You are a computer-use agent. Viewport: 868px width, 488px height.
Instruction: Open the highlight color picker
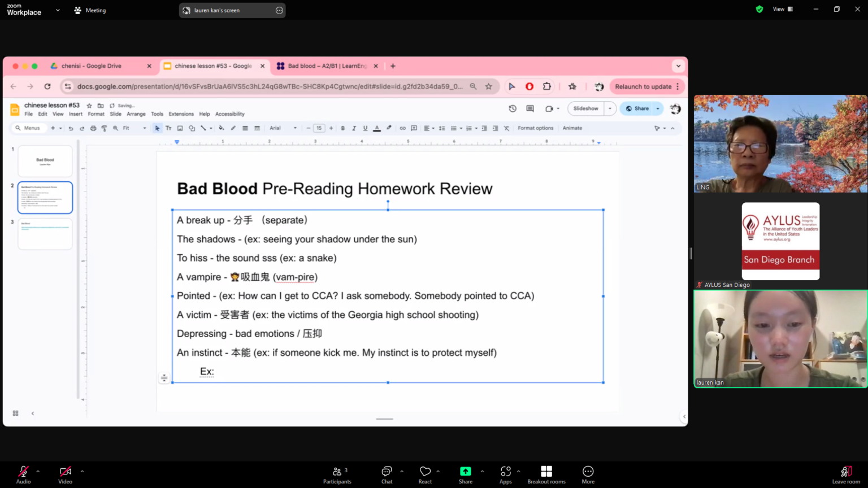pyautogui.click(x=389, y=128)
